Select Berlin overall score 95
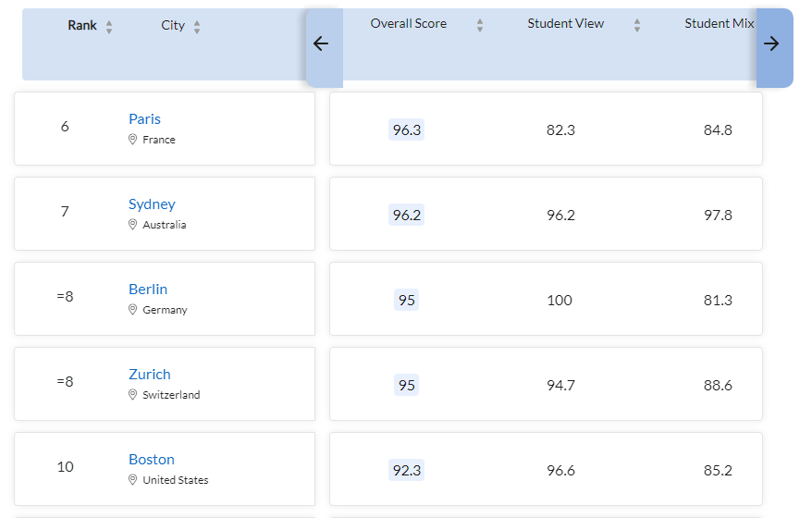The width and height of the screenshot is (812, 518). [407, 300]
